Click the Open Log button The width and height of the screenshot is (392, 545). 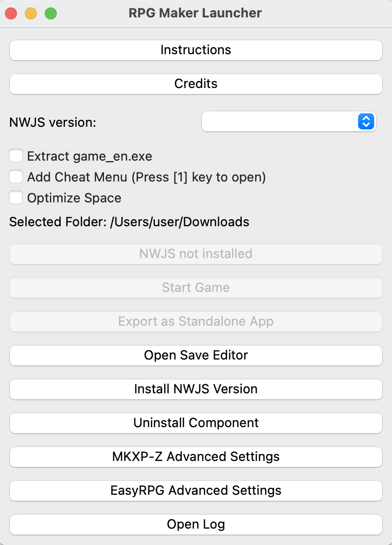(x=196, y=525)
